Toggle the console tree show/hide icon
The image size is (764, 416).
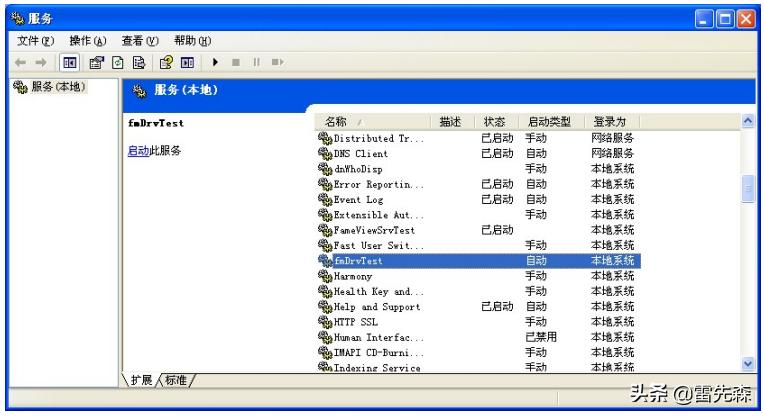point(70,62)
